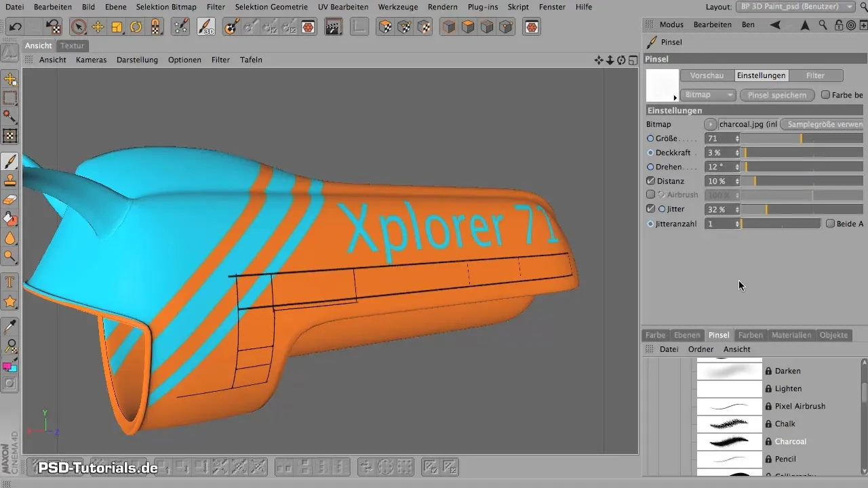Image resolution: width=868 pixels, height=488 pixels.
Task: Select the Brush tool in left palette
Action: 10,161
